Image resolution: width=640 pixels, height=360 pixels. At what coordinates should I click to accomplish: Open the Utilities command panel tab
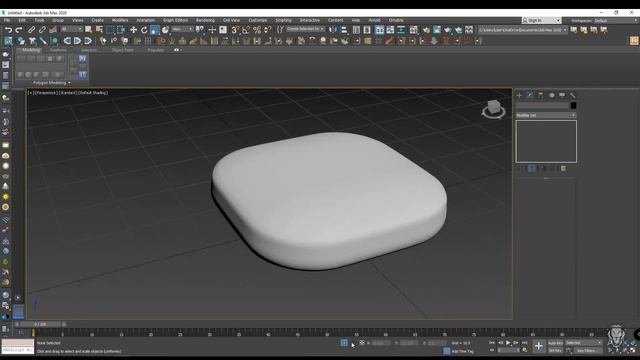[x=573, y=95]
